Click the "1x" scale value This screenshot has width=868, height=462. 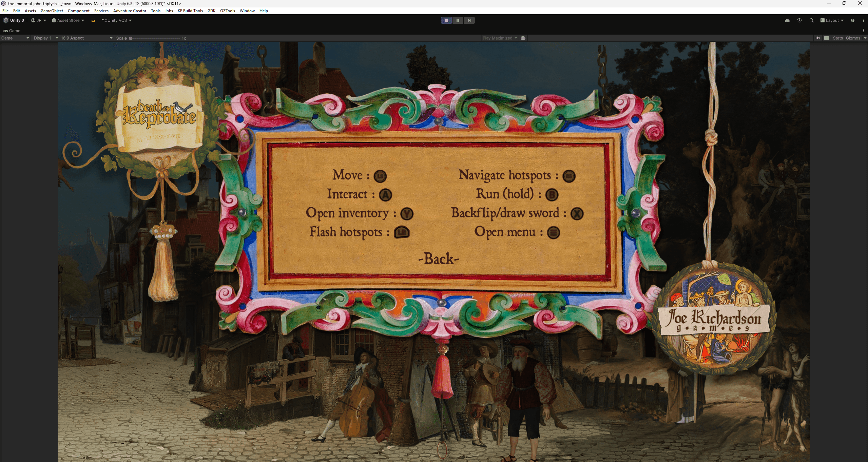click(x=184, y=38)
